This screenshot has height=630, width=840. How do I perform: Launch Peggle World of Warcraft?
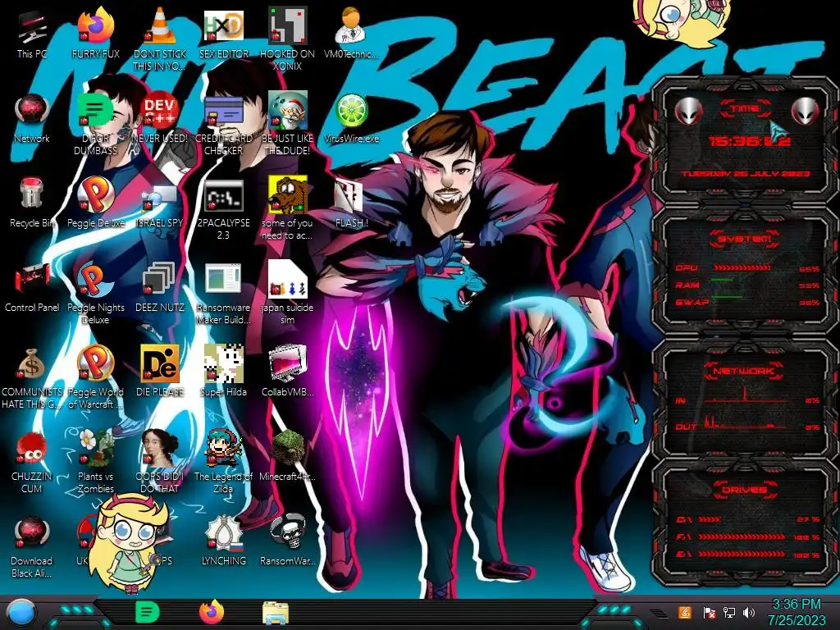tap(95, 378)
